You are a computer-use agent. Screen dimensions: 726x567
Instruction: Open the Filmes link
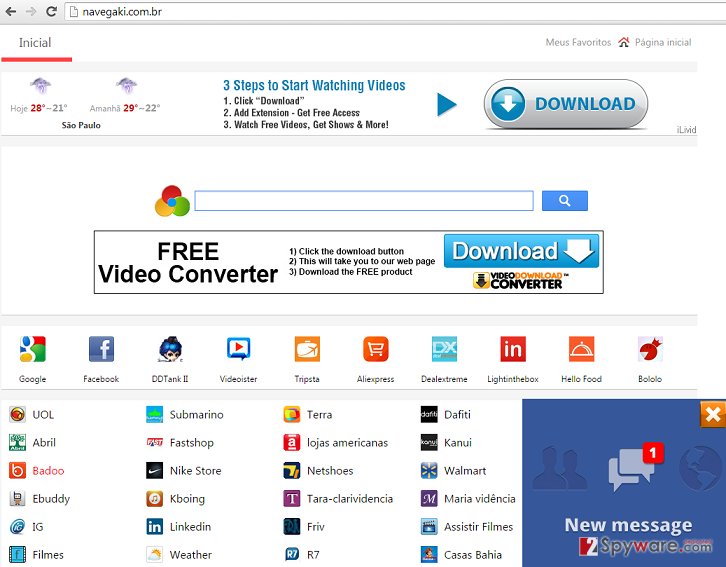(x=48, y=555)
